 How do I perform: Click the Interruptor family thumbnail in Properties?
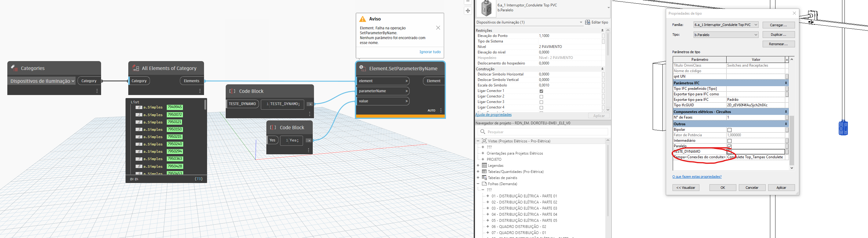click(x=486, y=9)
